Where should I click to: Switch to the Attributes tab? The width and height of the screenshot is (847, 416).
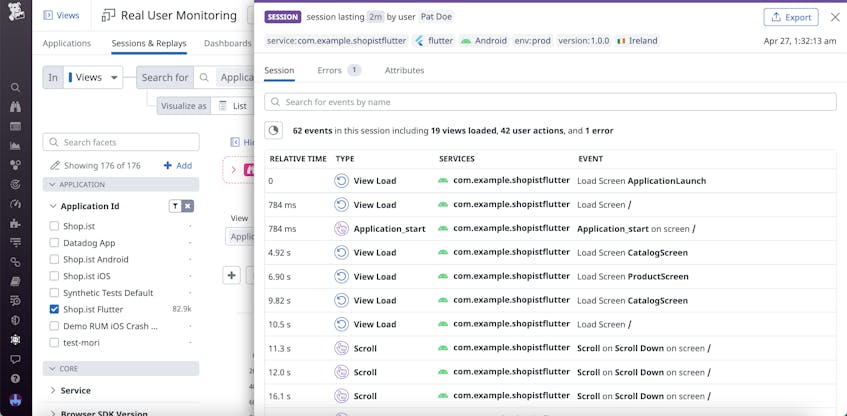(x=405, y=70)
